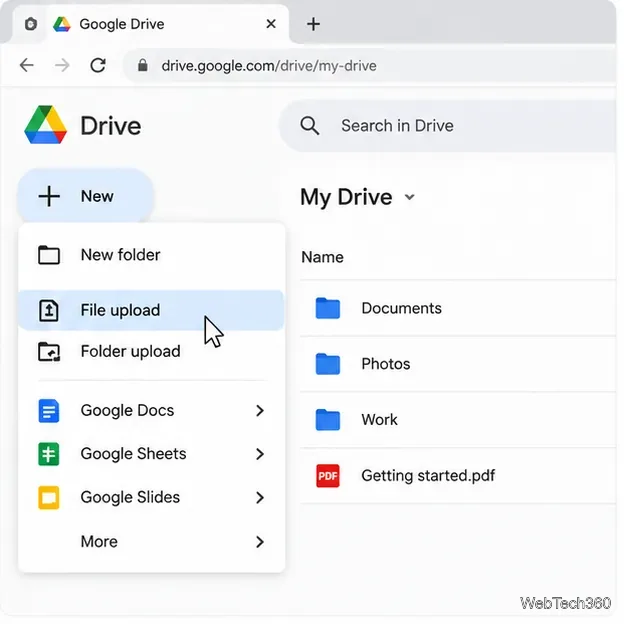Click the address bar URL
624x624 pixels.
(269, 66)
